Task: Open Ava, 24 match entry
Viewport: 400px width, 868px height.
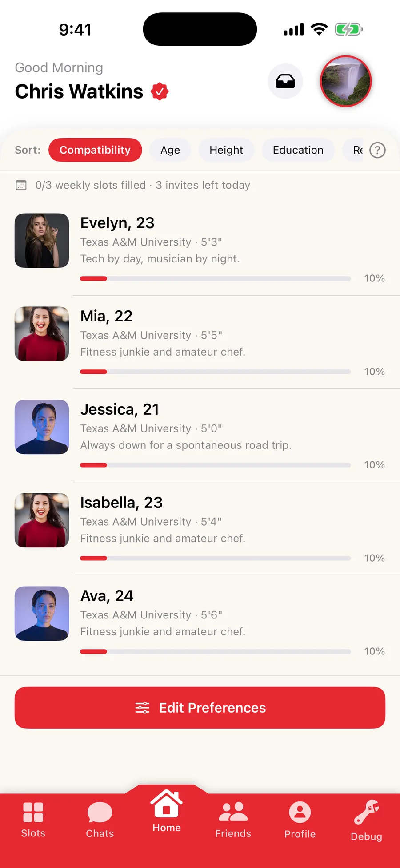Action: coord(200,622)
